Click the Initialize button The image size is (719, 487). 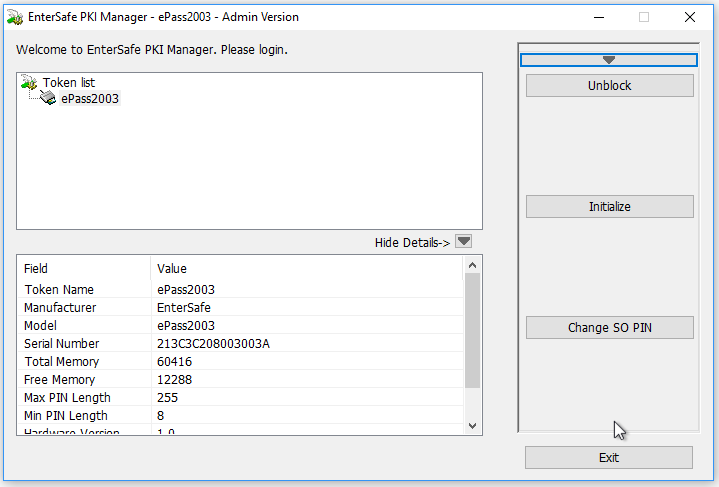[x=609, y=207]
